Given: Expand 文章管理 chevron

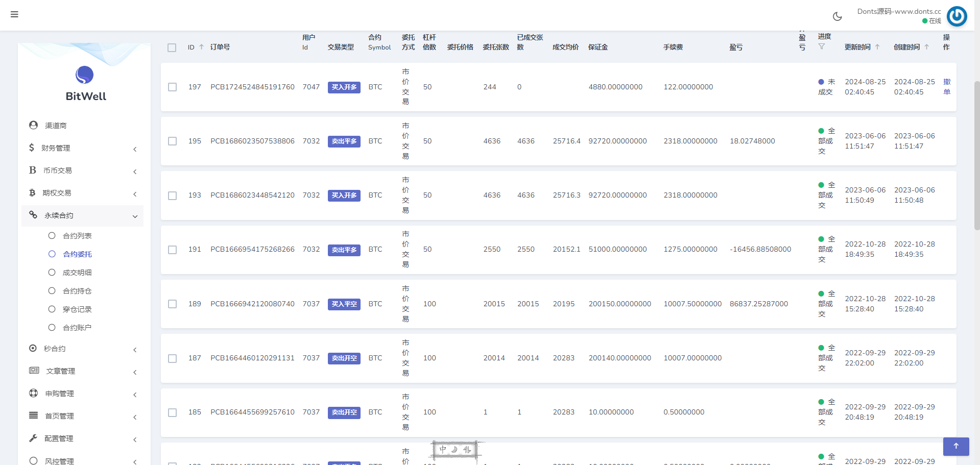Looking at the screenshot, I should click(135, 372).
